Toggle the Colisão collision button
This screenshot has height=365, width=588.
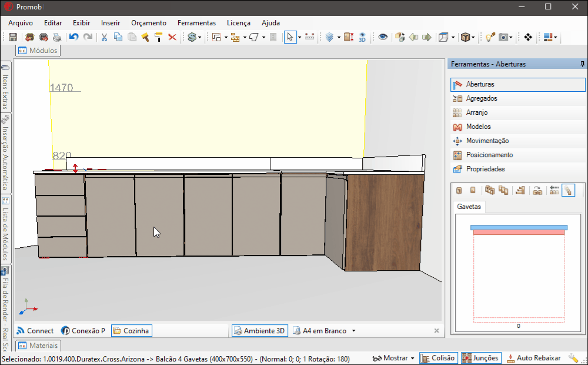click(x=439, y=359)
